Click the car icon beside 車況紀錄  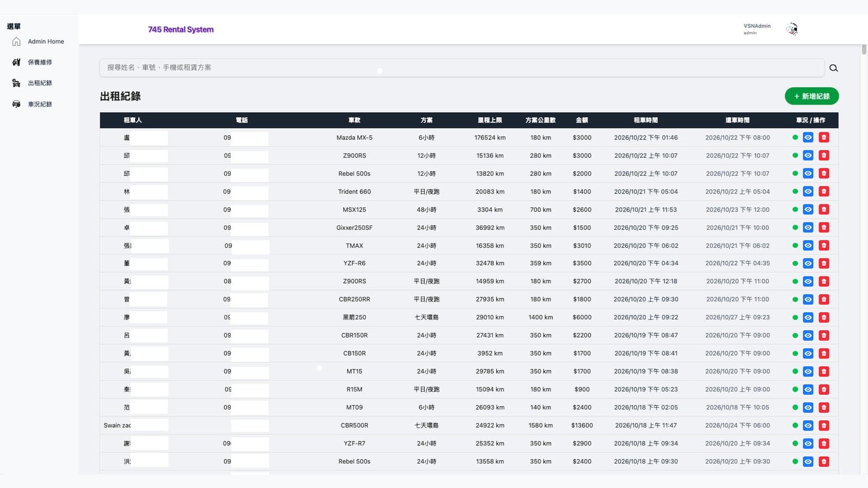click(x=16, y=104)
